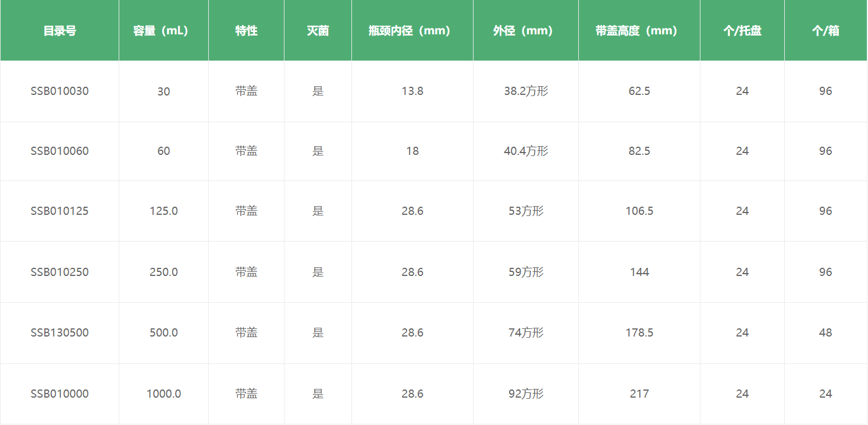Viewport: 868px width, 425px height.
Task: Select the 13.8 neck diameter cell
Action: point(412,91)
